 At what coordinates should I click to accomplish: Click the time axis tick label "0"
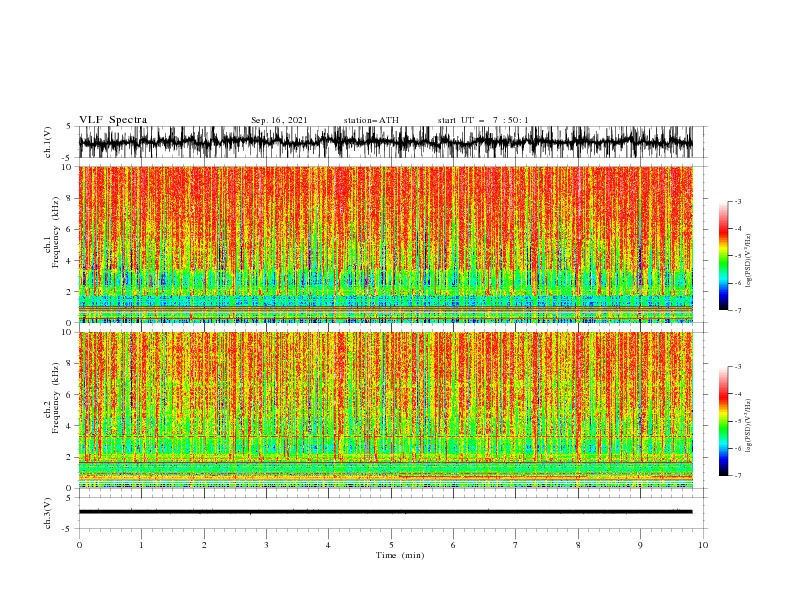point(79,545)
